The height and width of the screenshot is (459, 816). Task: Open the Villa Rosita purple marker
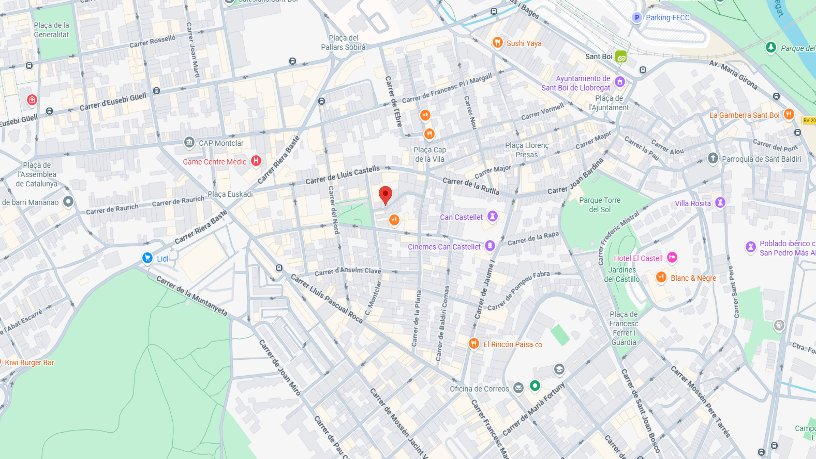(x=720, y=202)
